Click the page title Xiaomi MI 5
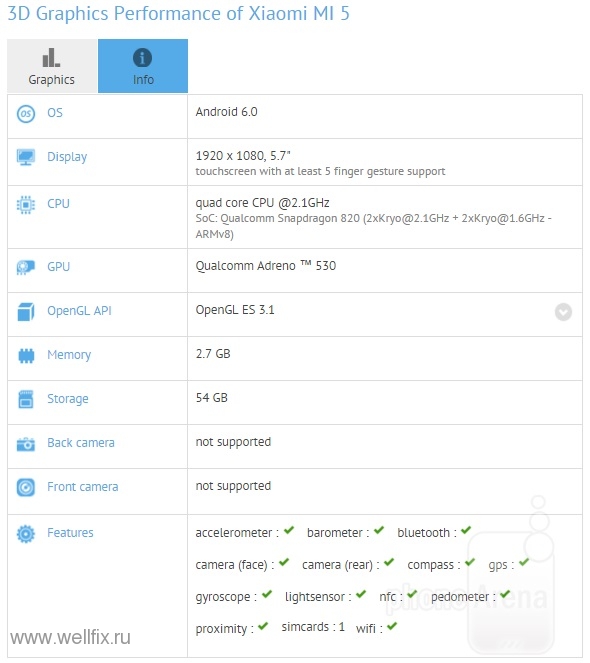Screen dimensions: 590x663 pyautogui.click(x=299, y=13)
